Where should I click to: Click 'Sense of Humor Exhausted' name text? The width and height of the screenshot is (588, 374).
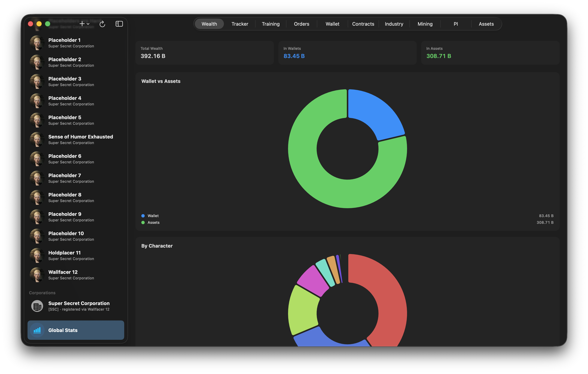81,137
